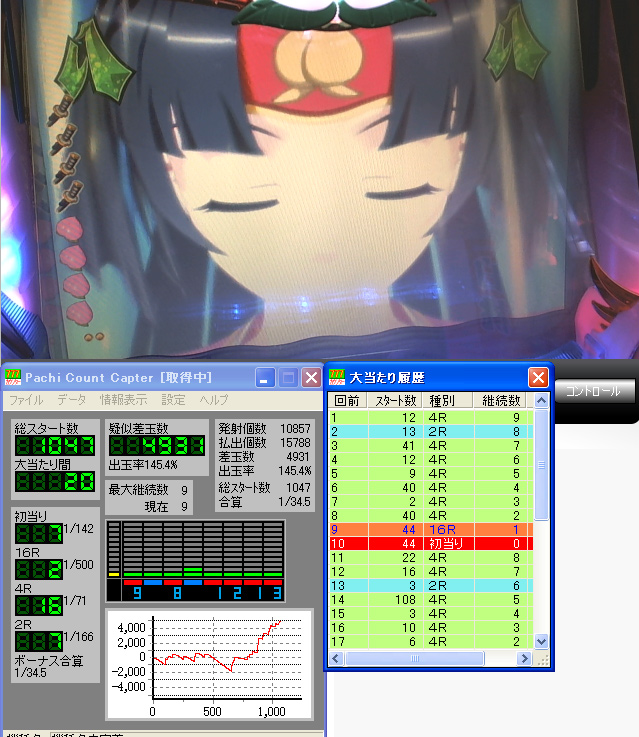Click the bar graph history panel
This screenshot has height=737, width=639.
[x=195, y=561]
